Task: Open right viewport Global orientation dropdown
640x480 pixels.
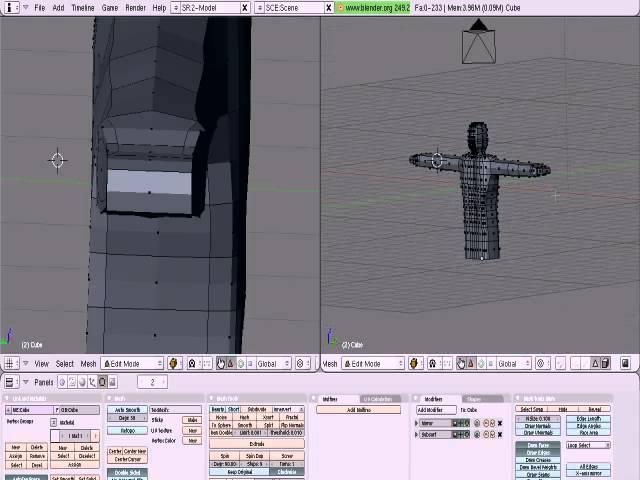Action: point(514,363)
